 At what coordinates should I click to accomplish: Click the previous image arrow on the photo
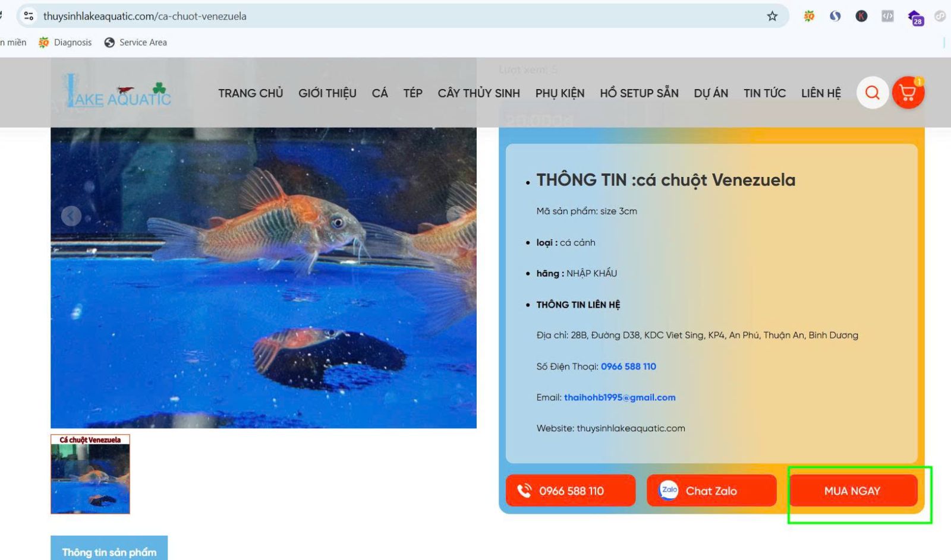click(x=71, y=216)
